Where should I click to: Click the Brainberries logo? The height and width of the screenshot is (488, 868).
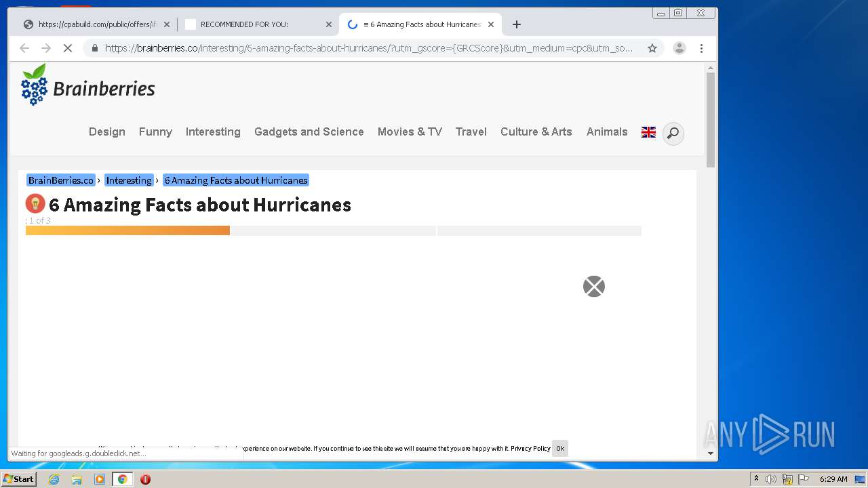point(88,85)
